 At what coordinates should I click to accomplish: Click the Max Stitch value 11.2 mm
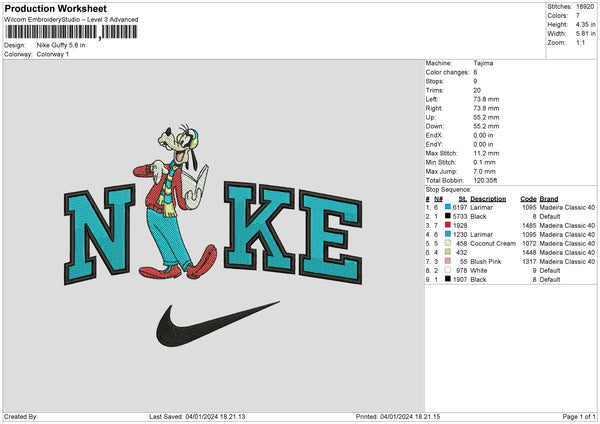(486, 153)
